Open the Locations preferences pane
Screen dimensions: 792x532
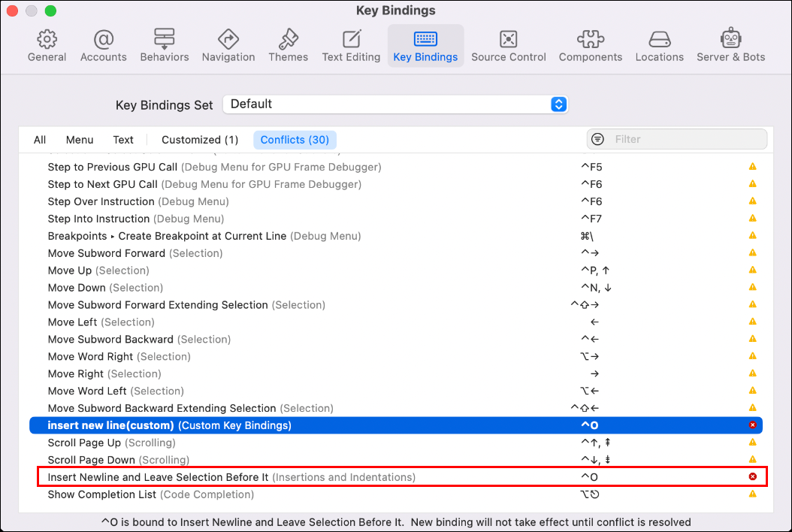click(x=660, y=46)
